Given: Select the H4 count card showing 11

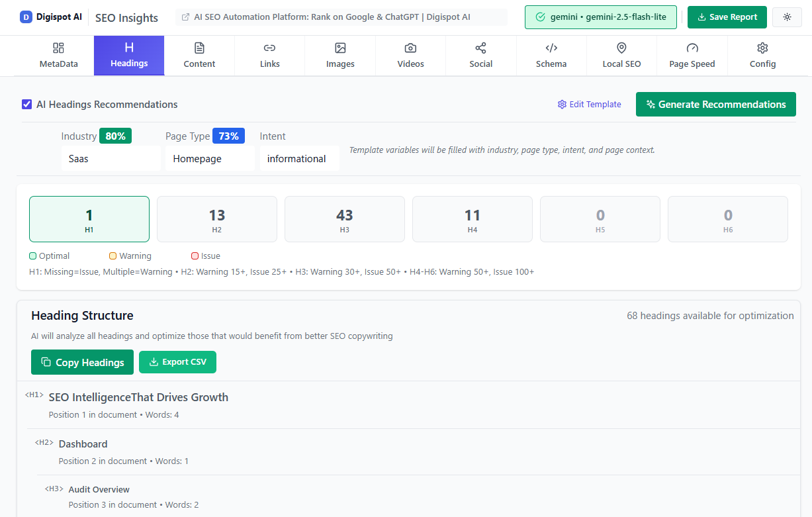Looking at the screenshot, I should (473, 219).
